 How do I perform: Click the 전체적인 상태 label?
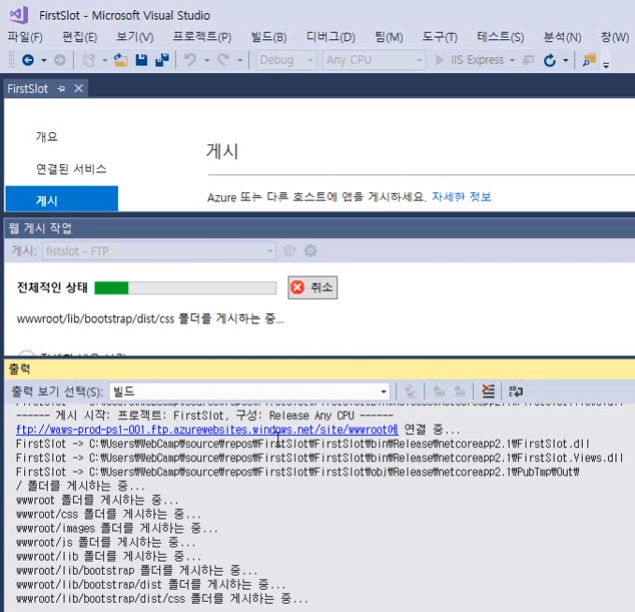click(52, 288)
